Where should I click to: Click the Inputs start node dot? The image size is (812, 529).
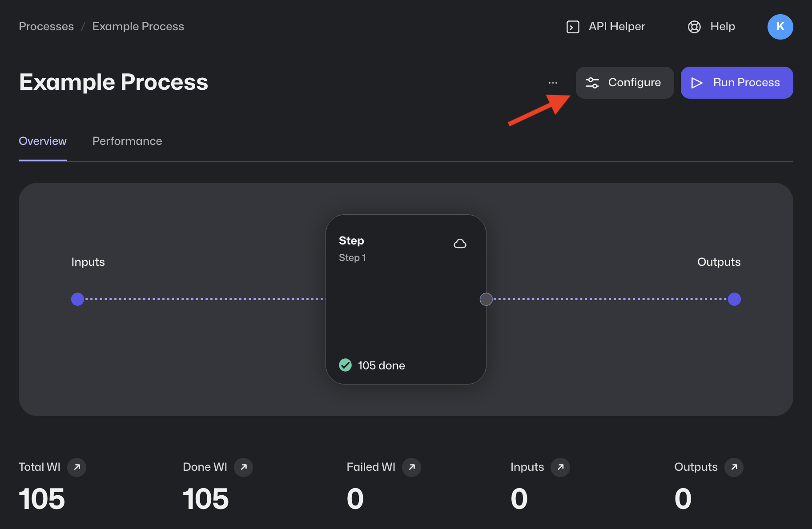pos(78,299)
